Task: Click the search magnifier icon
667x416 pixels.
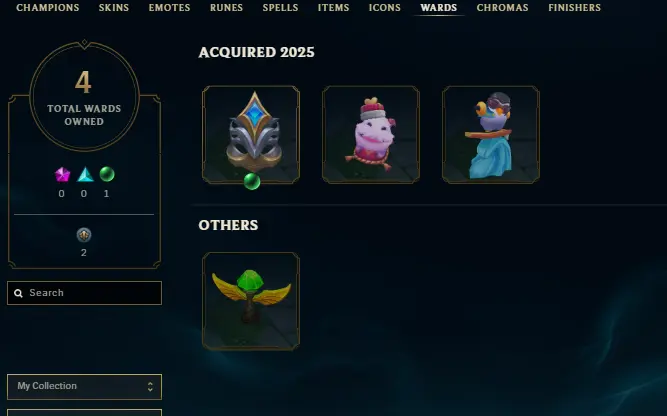Action: (18, 293)
